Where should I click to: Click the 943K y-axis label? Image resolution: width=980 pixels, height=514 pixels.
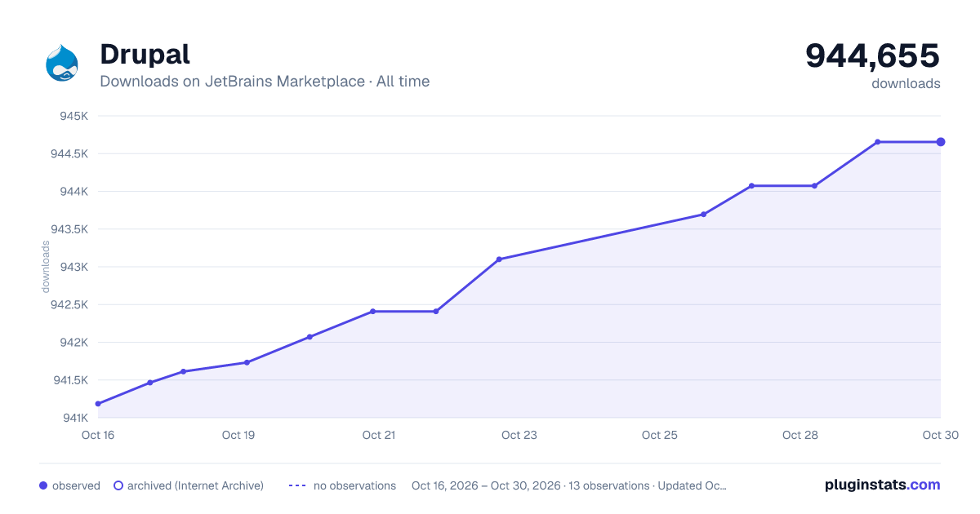pos(73,267)
